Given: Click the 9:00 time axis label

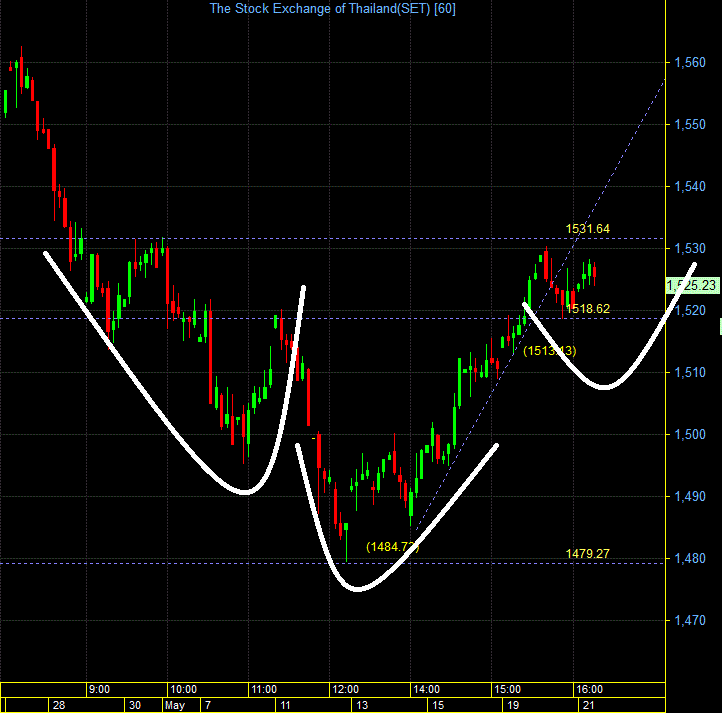Looking at the screenshot, I should click(99, 690).
